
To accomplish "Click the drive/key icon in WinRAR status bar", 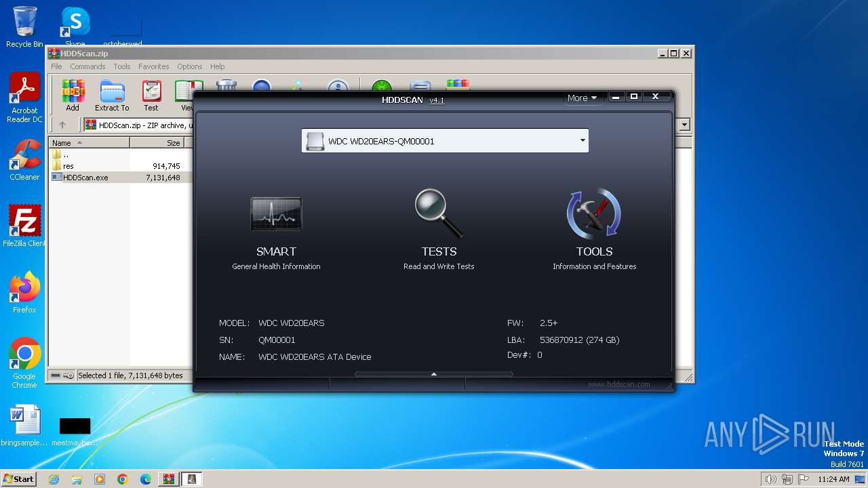I will pos(62,375).
